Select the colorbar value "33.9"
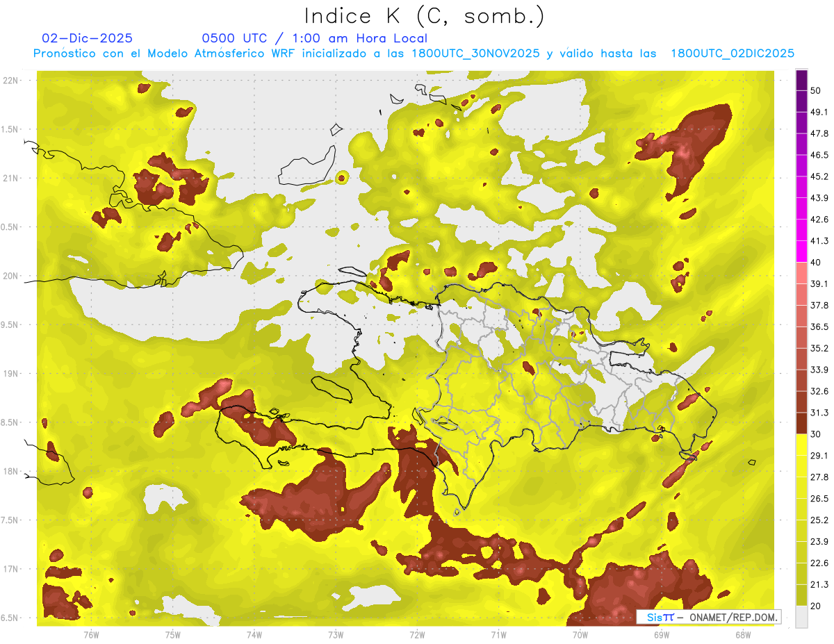Screen dimensions: 834x644 [819, 370]
